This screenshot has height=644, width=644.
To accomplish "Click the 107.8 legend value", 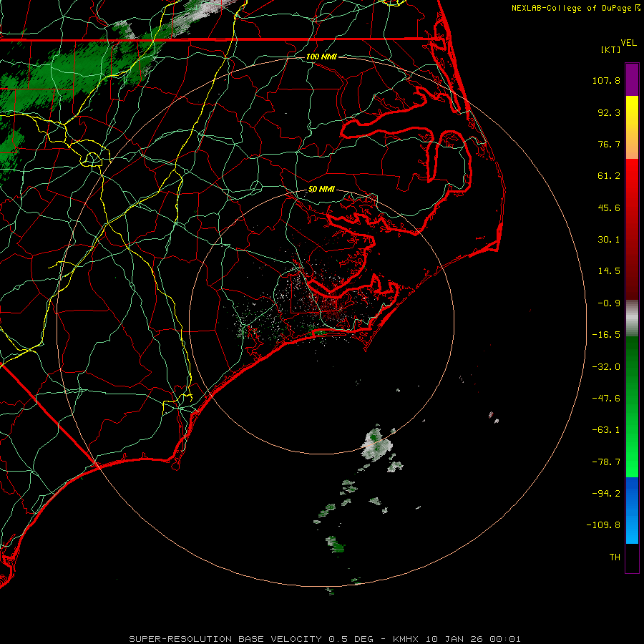I will 606,80.
